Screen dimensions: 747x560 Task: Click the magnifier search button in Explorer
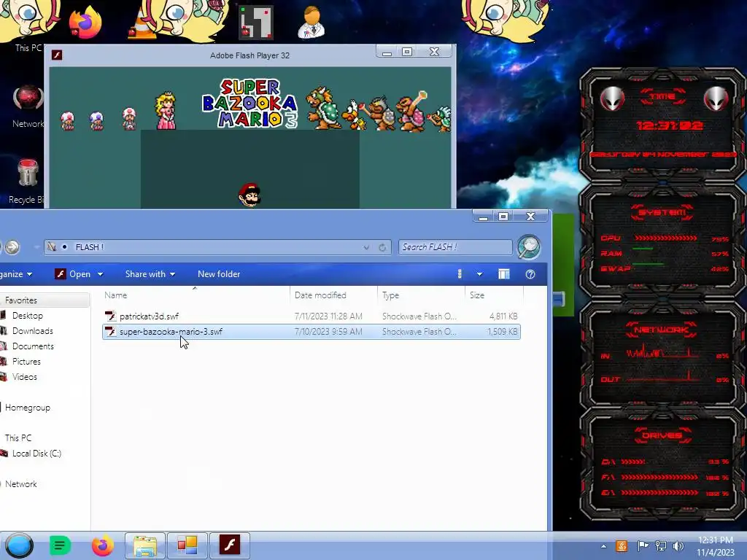[528, 246]
